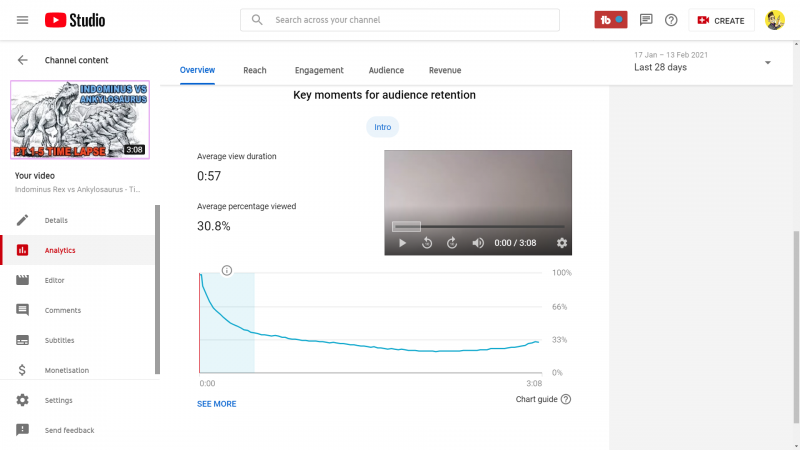
Task: Switch to the Reach tab
Action: (255, 70)
